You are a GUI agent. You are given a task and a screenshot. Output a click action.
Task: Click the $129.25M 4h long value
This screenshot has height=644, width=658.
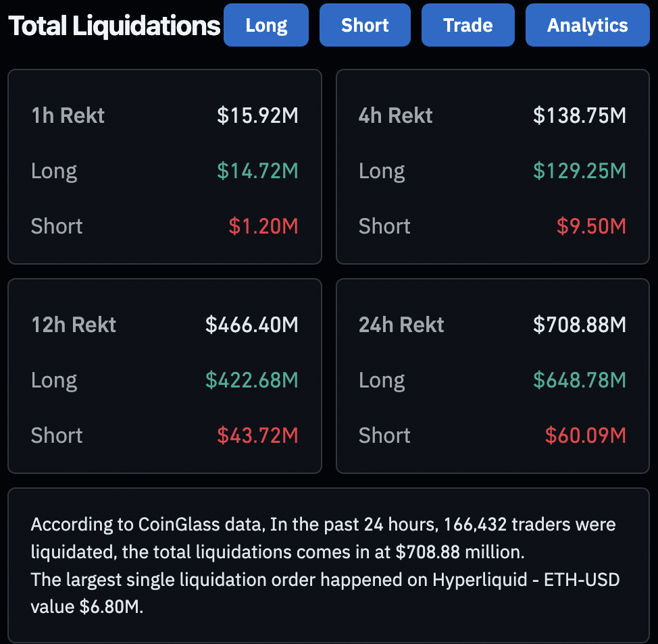[580, 171]
